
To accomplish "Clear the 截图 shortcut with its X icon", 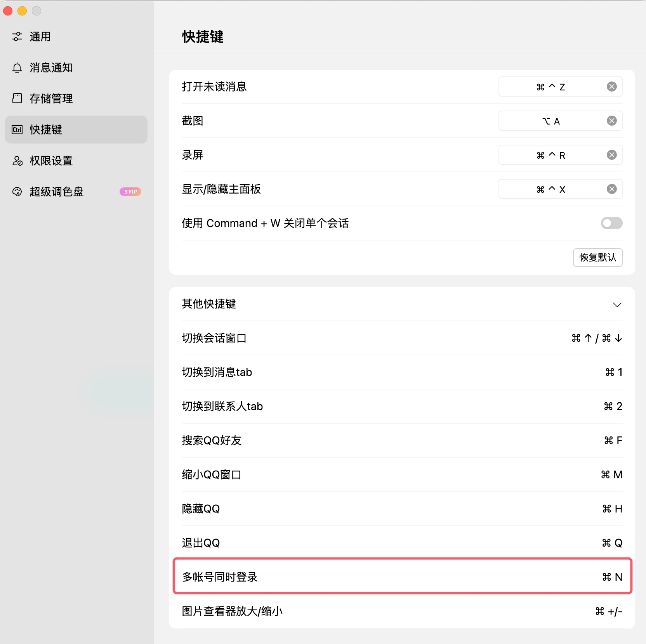I will pos(611,121).
